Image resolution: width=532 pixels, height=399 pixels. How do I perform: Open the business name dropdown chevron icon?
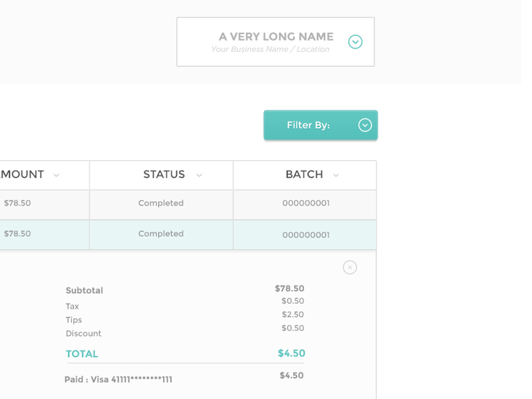click(355, 42)
